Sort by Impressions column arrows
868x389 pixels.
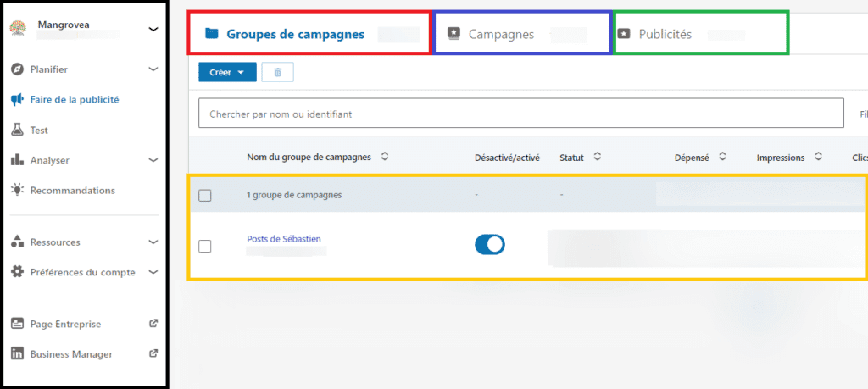[818, 157]
